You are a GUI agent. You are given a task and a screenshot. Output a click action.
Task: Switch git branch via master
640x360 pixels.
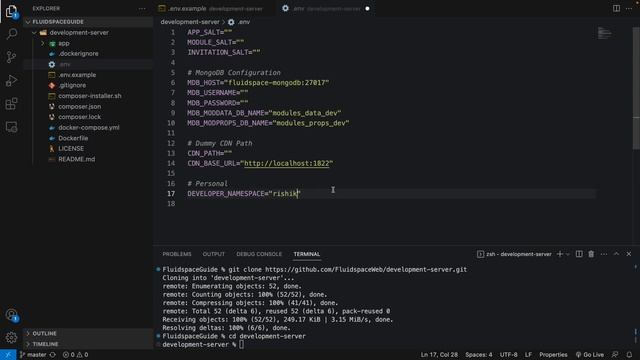tap(33, 355)
